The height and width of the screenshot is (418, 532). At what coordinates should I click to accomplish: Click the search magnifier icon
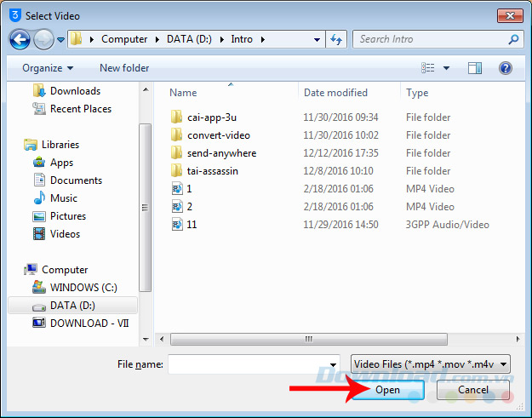(513, 39)
